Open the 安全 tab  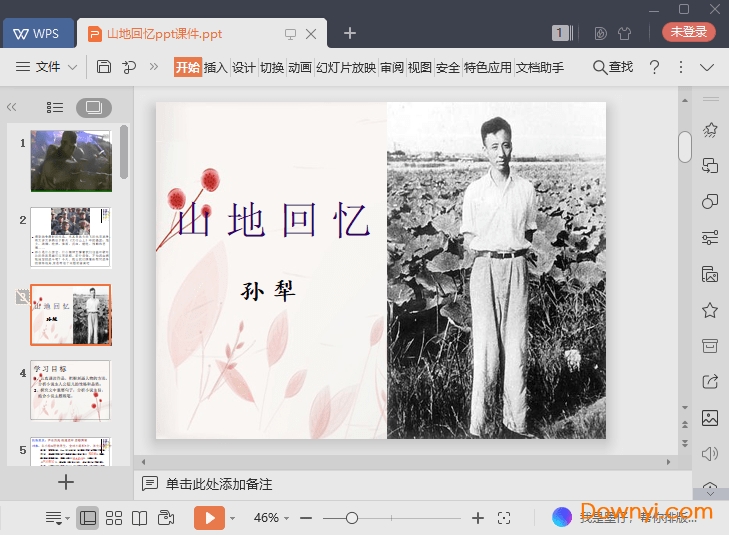[x=448, y=67]
